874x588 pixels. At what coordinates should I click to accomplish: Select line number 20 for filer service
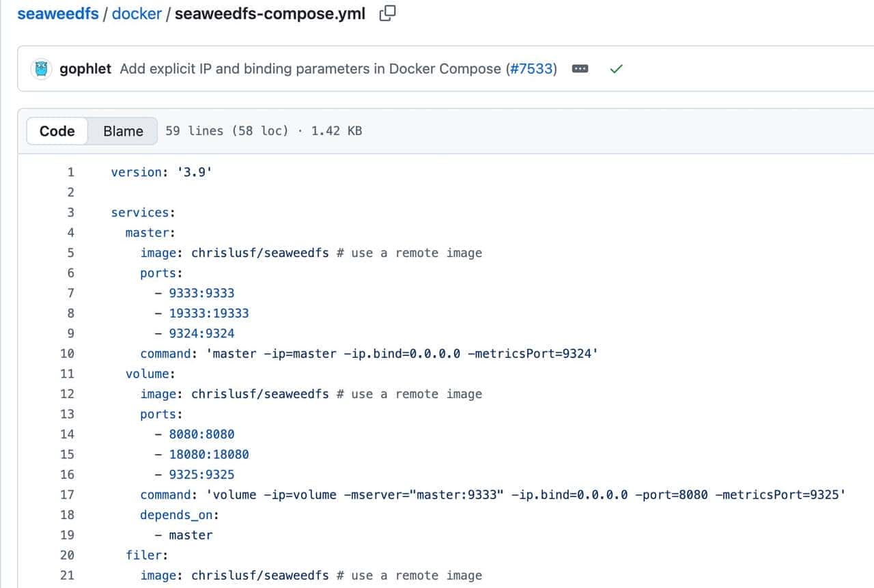(x=67, y=555)
